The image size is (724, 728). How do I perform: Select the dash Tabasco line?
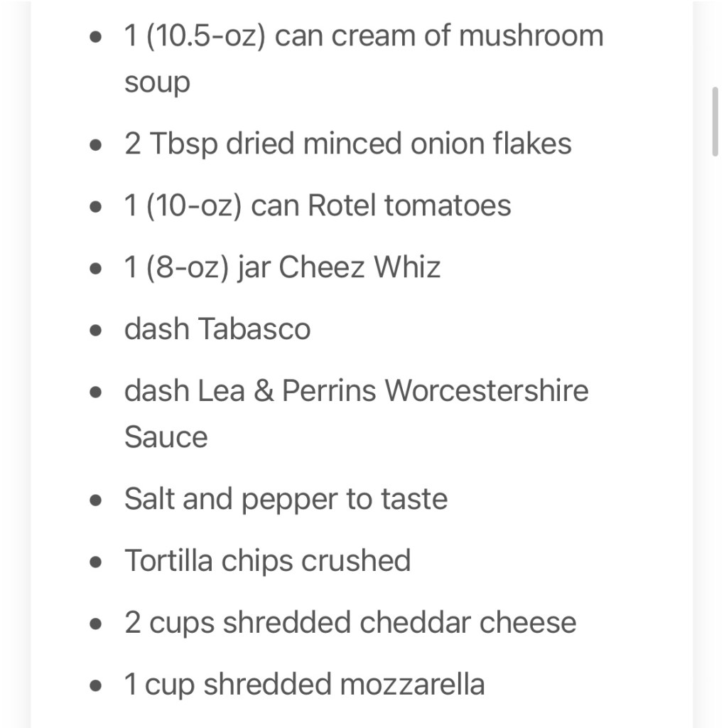coord(217,329)
